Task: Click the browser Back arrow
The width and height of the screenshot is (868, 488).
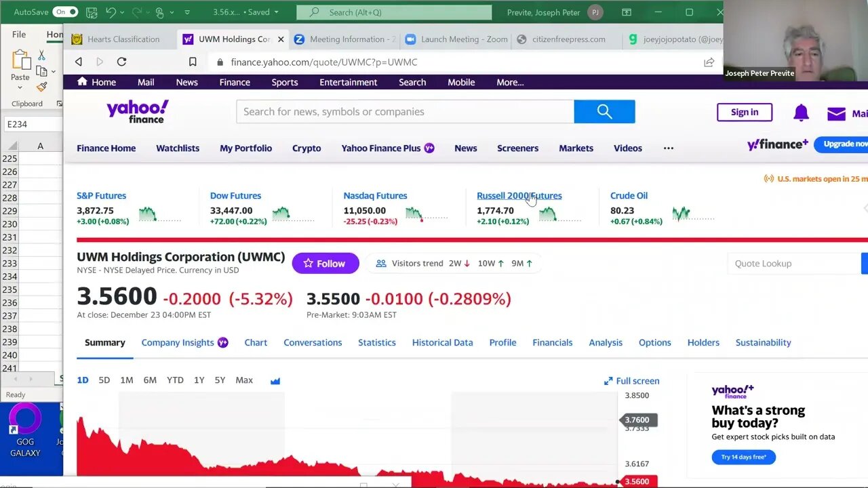Action: coord(79,62)
